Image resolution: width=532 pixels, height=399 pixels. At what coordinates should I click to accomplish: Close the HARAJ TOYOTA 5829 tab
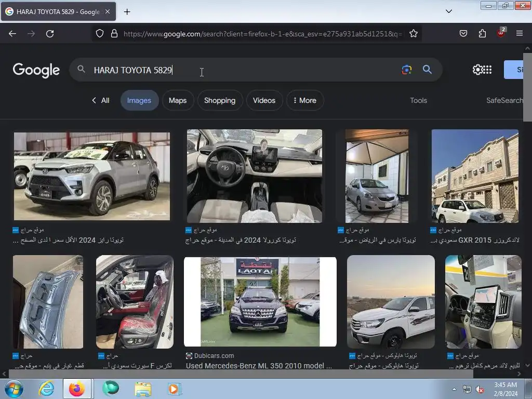(x=107, y=11)
